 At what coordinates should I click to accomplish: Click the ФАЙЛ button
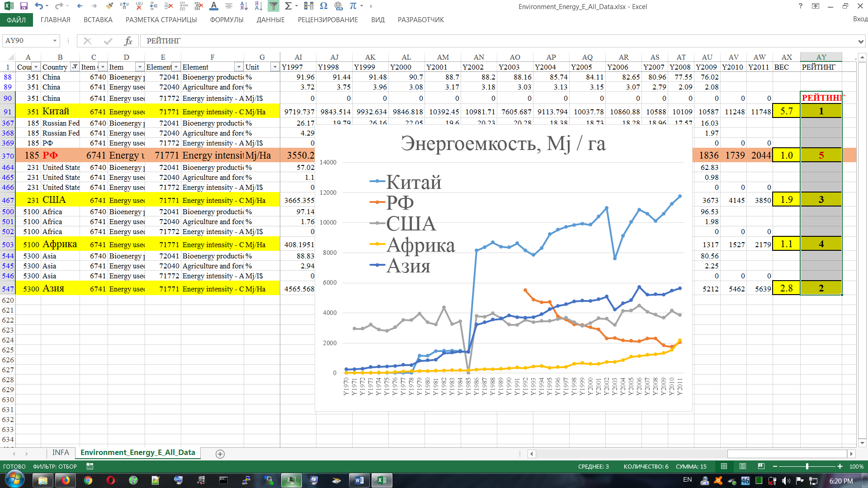16,20
